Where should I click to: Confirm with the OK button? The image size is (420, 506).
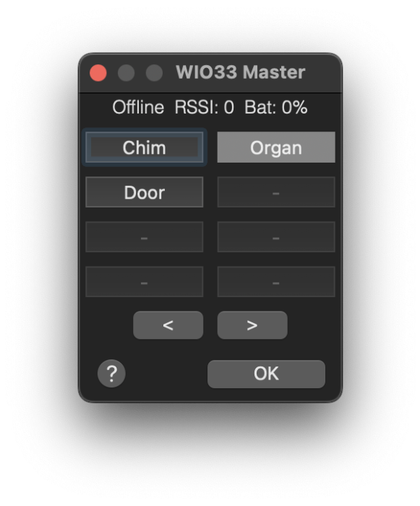coord(266,374)
